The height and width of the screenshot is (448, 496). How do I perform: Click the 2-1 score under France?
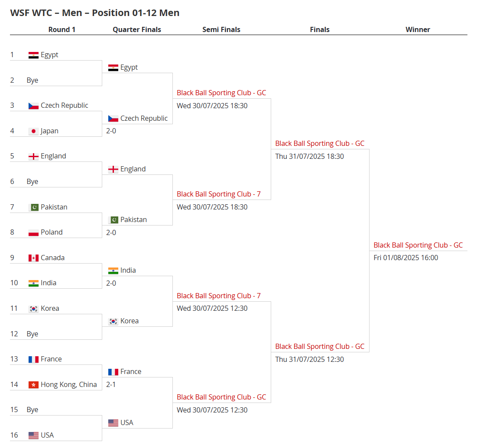(x=111, y=384)
